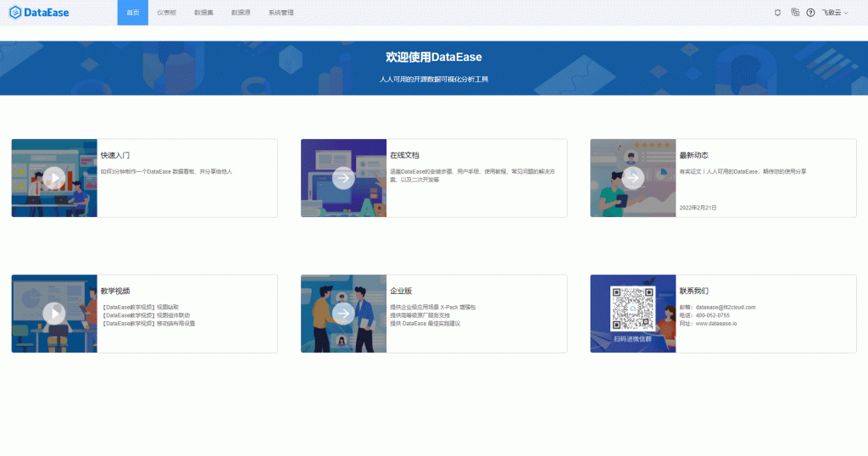The height and width of the screenshot is (456, 868).
Task: Click the 人人可用的开源数据可视化分析工具 subtitle
Action: tap(433, 79)
